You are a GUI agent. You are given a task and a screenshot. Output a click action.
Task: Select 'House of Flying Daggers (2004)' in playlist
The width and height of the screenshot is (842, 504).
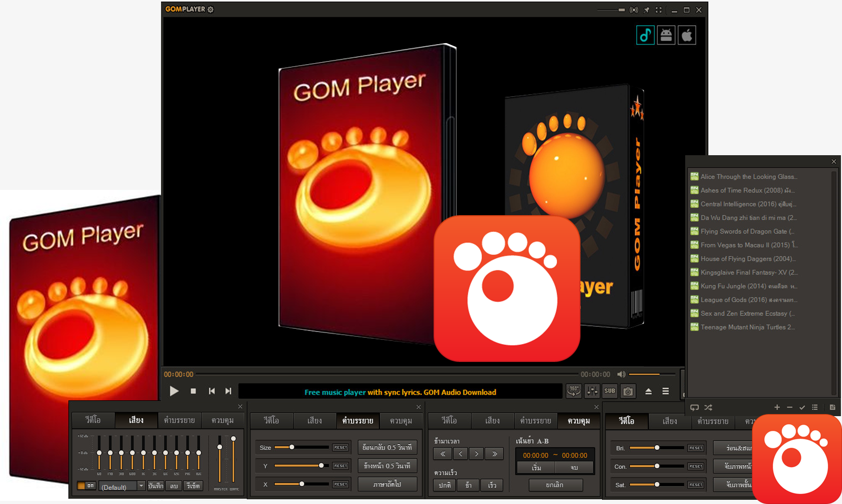coord(744,259)
